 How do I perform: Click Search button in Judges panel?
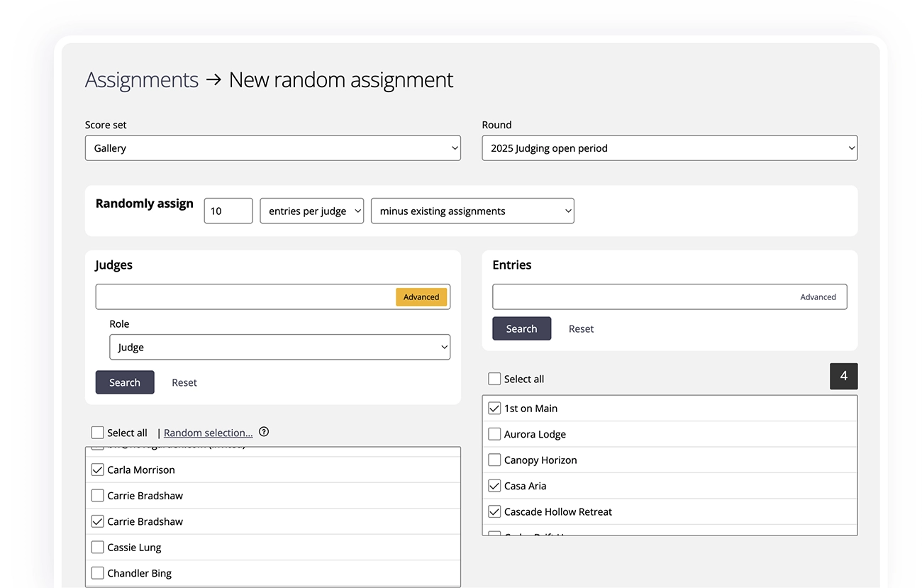tap(125, 382)
